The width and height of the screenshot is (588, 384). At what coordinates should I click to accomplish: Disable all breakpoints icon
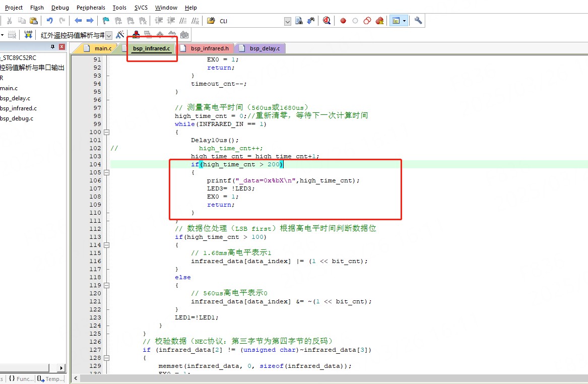[367, 21]
